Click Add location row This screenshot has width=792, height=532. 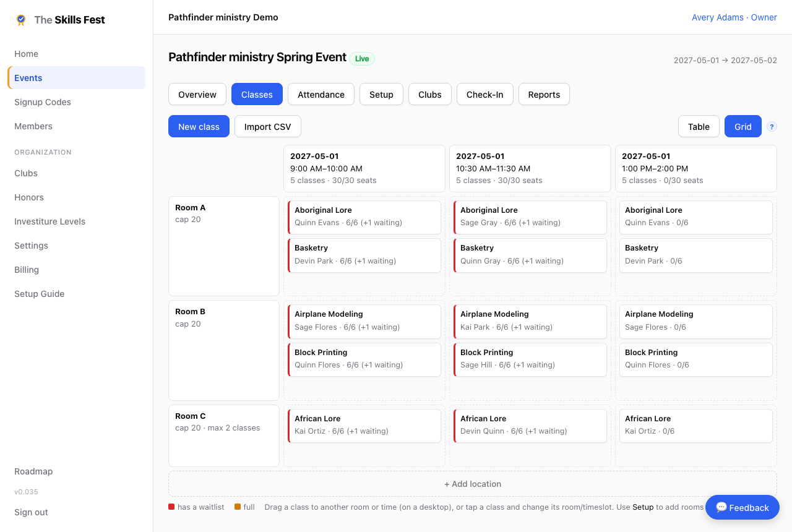coord(473,484)
